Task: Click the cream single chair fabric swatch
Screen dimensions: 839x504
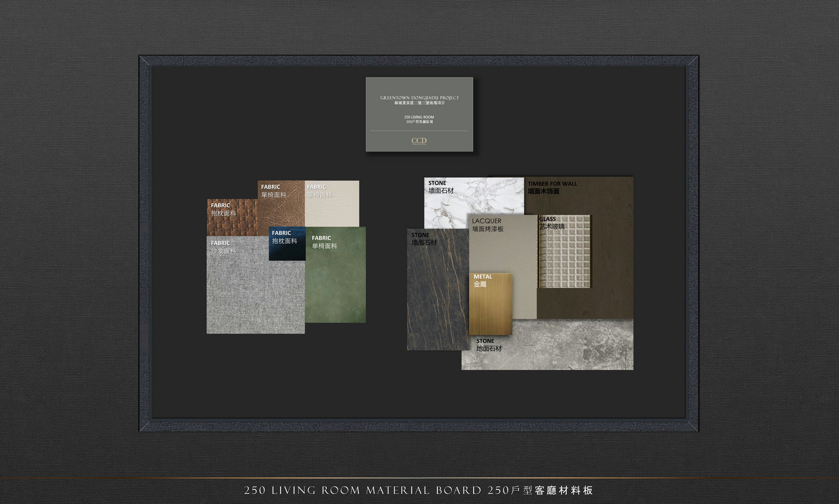Action: tap(336, 210)
